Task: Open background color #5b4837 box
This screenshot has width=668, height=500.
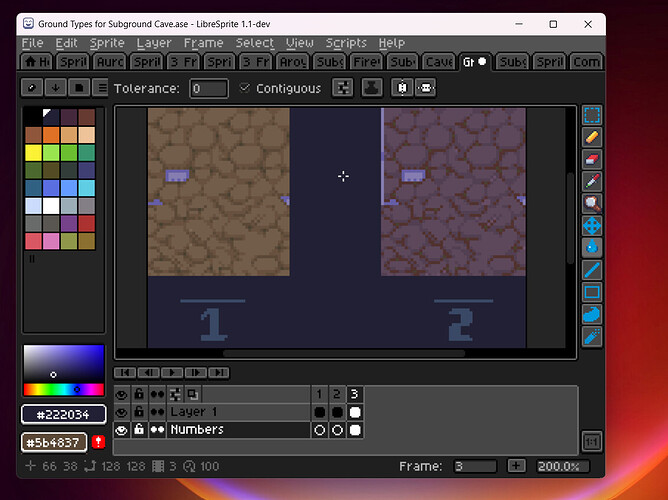Action: point(54,443)
